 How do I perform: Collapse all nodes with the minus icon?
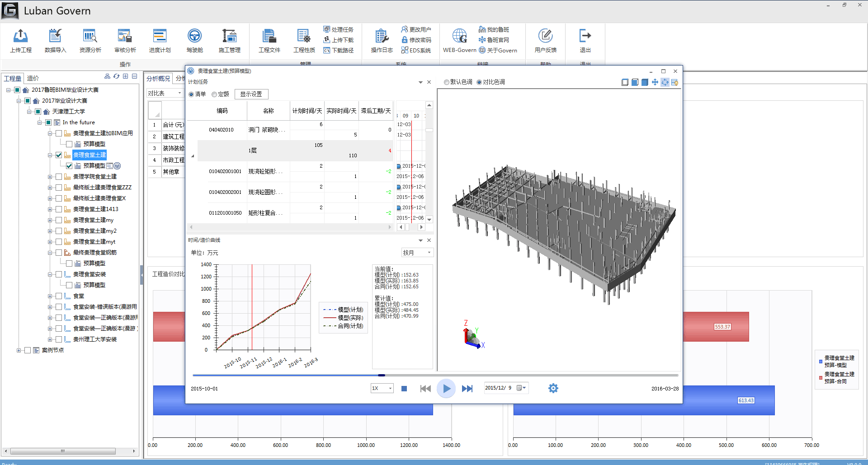click(x=134, y=76)
